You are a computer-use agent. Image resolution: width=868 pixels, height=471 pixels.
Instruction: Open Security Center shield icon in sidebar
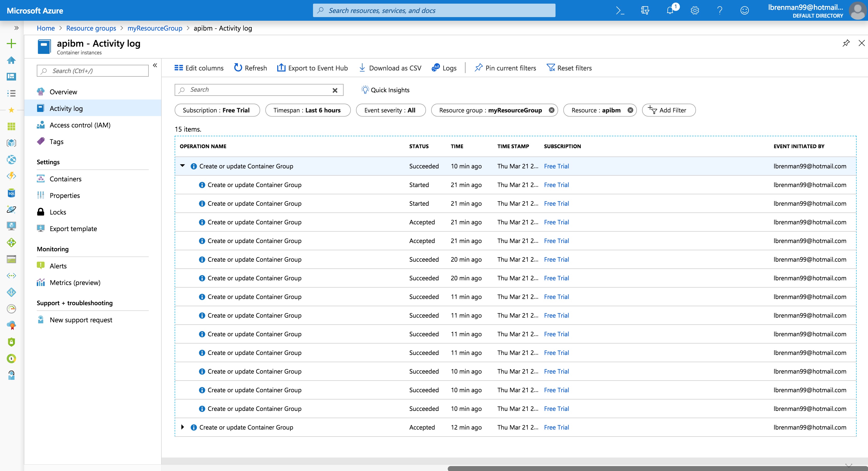11,342
